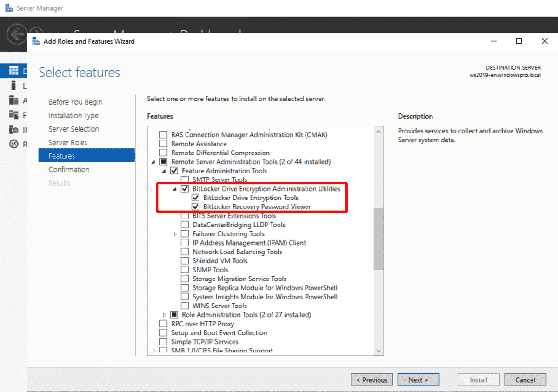Enable SNMP Tools feature
Screen dimensions: 558x392
pyautogui.click(x=185, y=270)
